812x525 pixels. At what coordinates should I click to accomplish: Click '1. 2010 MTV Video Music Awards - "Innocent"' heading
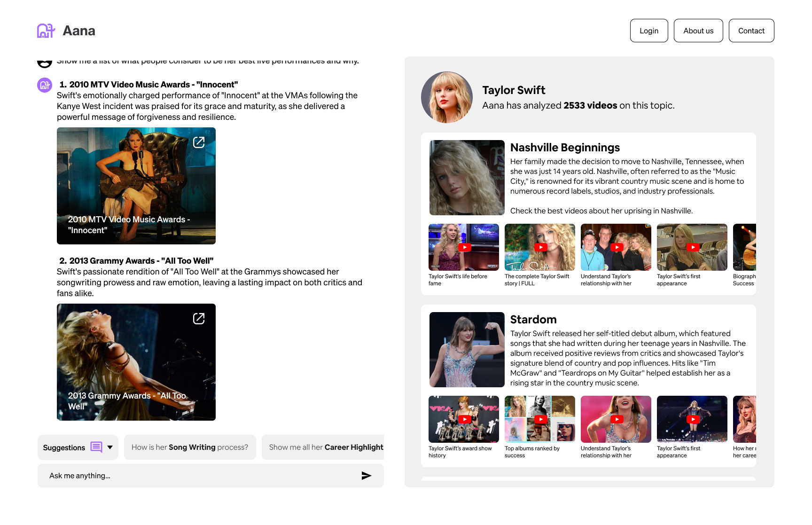[x=148, y=85]
